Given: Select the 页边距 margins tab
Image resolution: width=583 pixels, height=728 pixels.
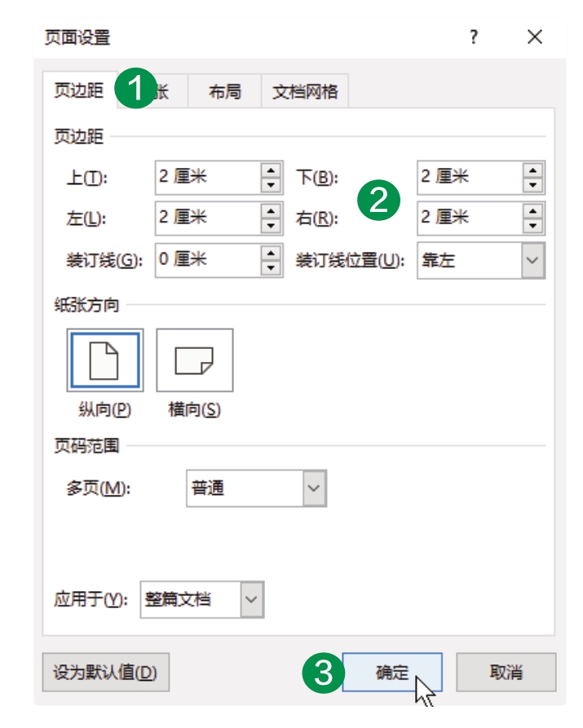Looking at the screenshot, I should tap(79, 90).
